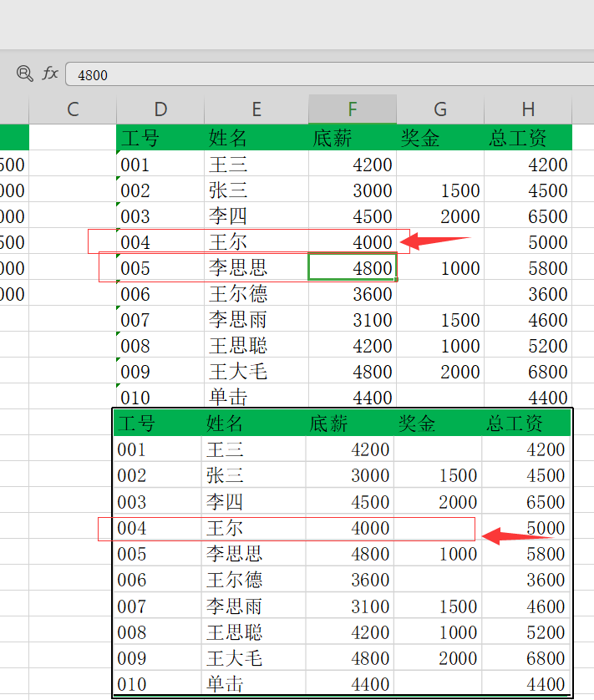Select column G header

tap(440, 109)
